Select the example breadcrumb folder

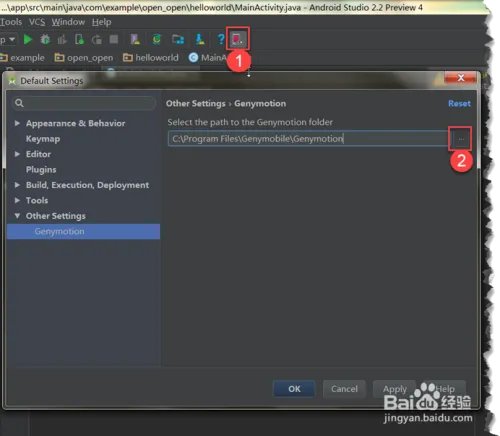click(x=23, y=58)
